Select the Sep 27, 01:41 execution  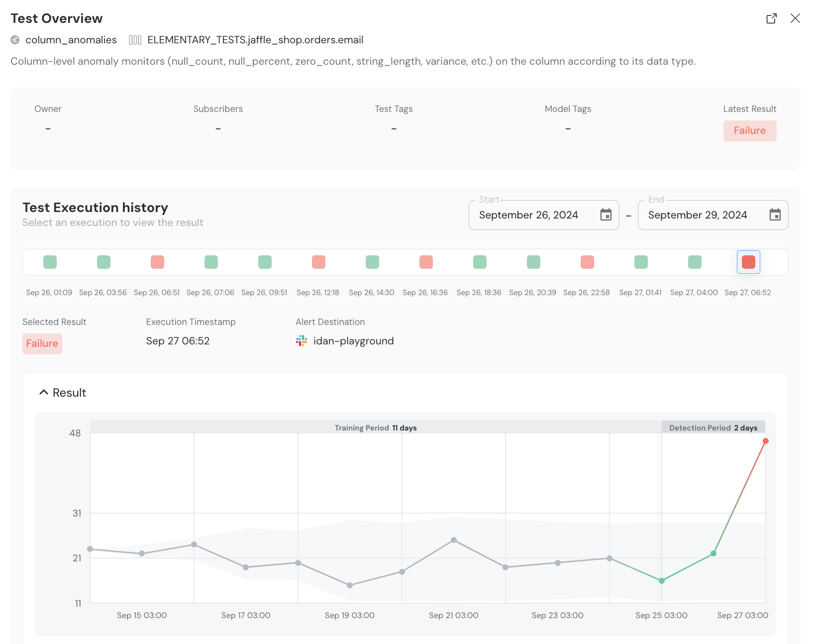pos(641,262)
